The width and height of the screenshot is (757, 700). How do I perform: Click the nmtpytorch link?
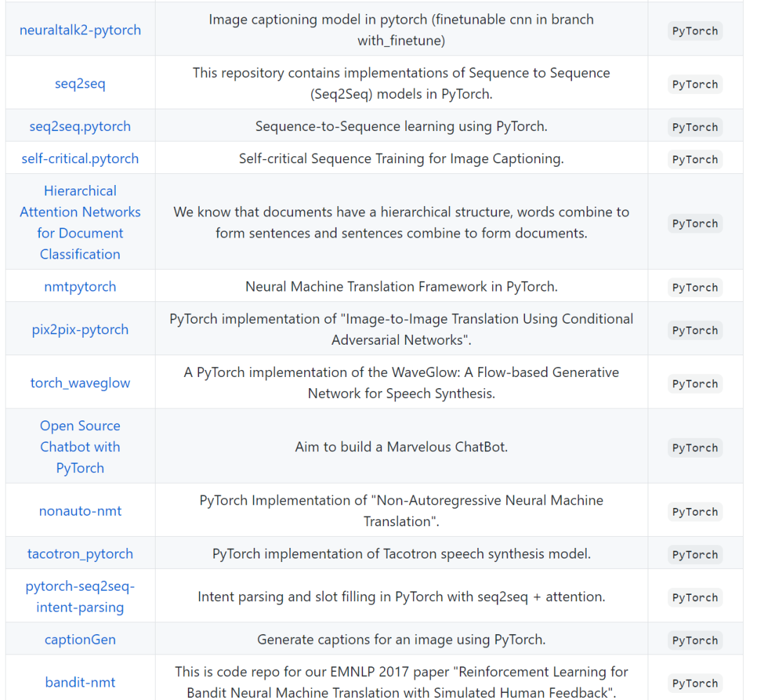pos(80,286)
